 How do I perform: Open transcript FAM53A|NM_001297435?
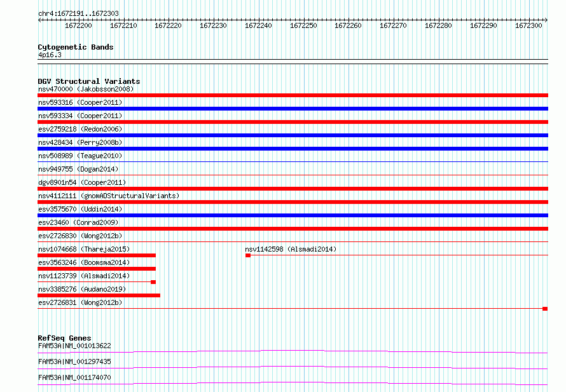click(74, 362)
